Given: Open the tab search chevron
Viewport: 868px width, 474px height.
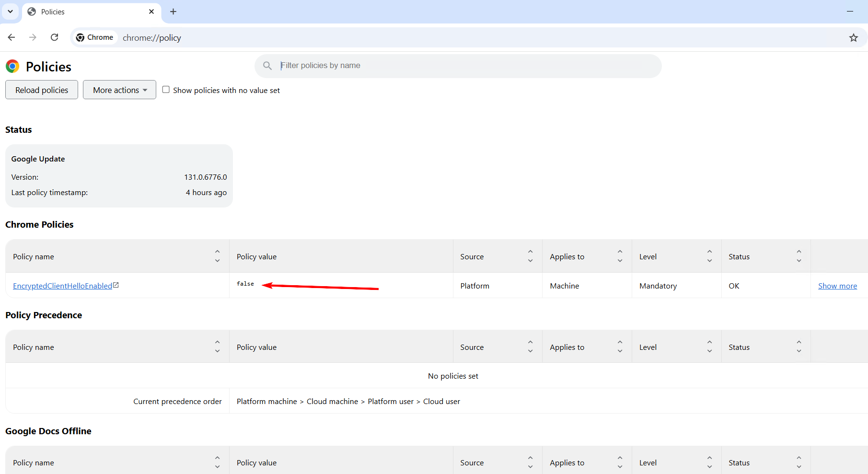Looking at the screenshot, I should click(10, 12).
